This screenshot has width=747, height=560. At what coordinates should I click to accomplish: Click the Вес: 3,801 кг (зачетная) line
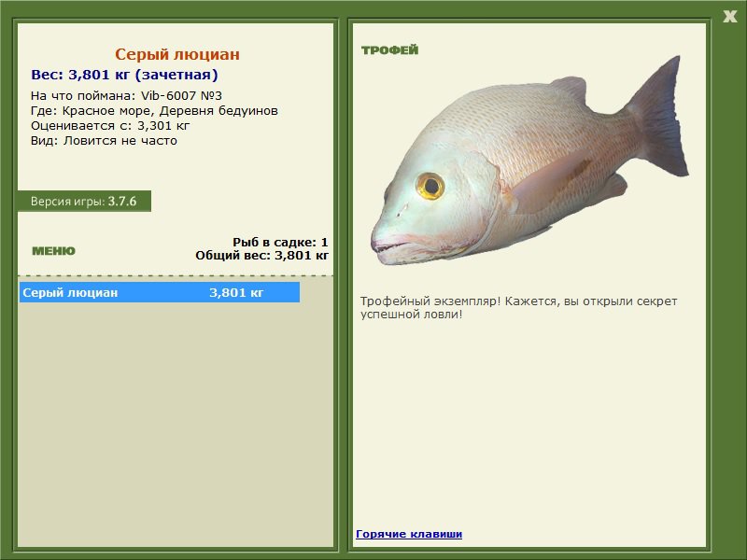point(124,75)
